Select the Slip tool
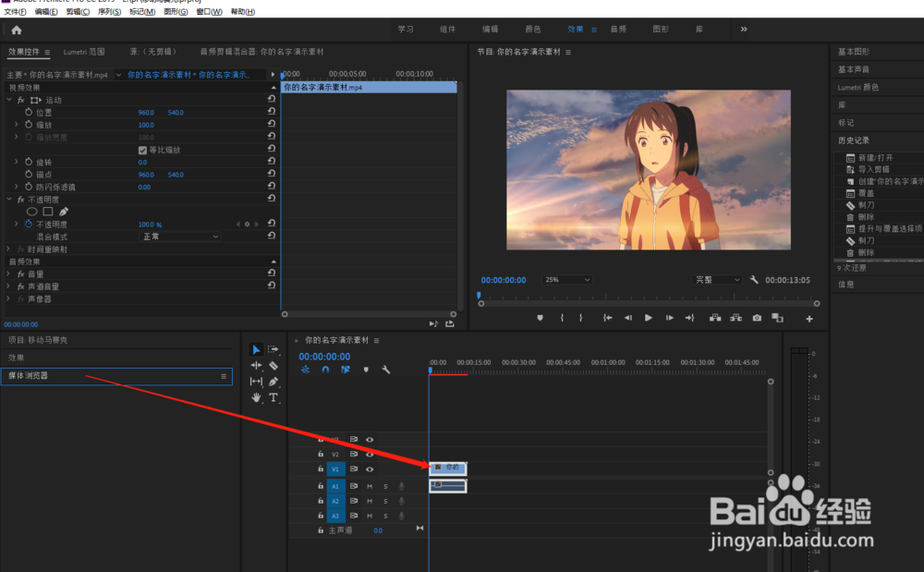This screenshot has width=924, height=572. (x=256, y=382)
